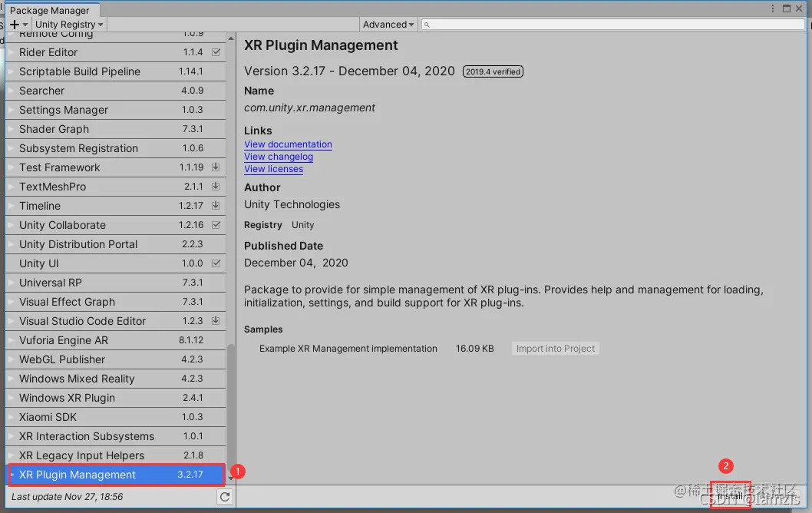812x513 pixels.
Task: Expand the Searcher package versions arrow
Action: pyautogui.click(x=11, y=90)
